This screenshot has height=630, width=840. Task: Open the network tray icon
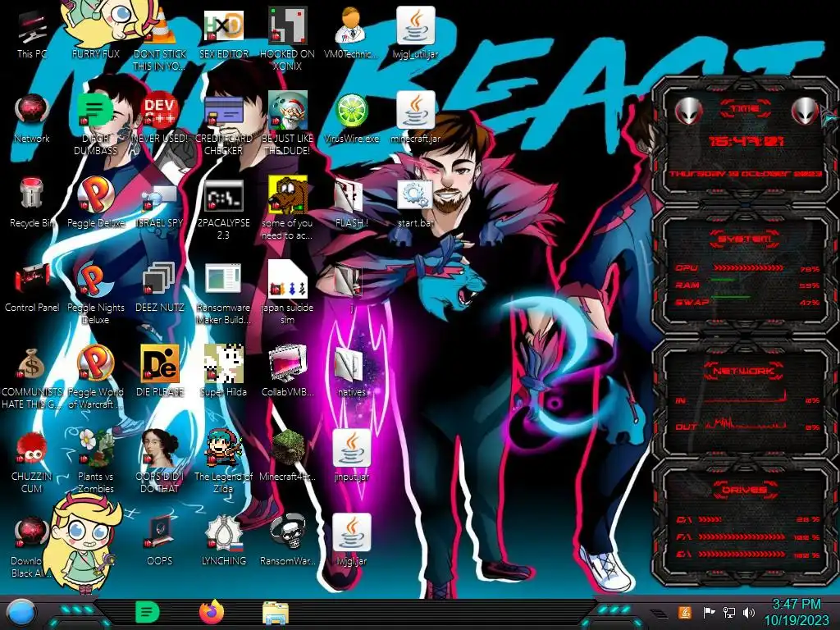[x=729, y=612]
